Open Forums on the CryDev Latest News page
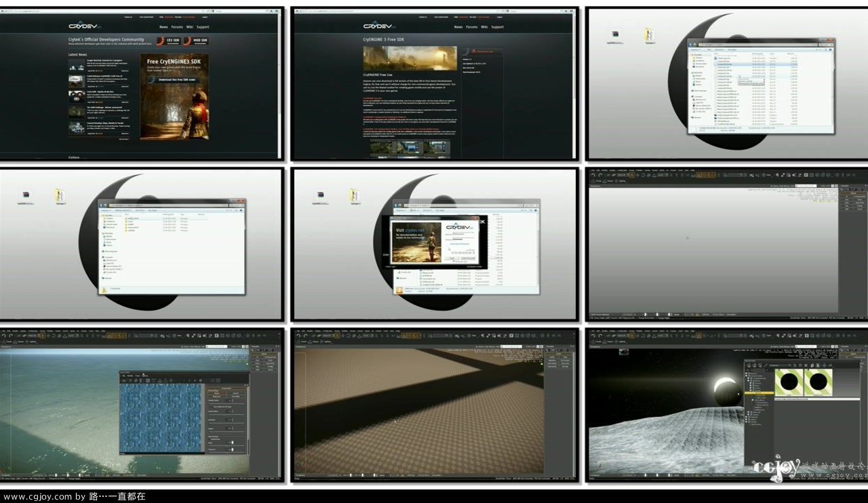 [x=177, y=27]
